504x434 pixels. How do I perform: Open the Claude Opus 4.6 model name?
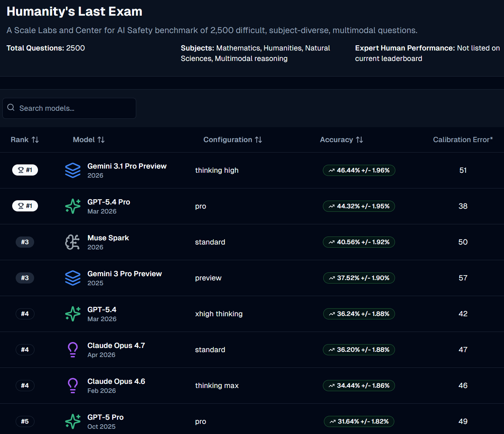(116, 381)
